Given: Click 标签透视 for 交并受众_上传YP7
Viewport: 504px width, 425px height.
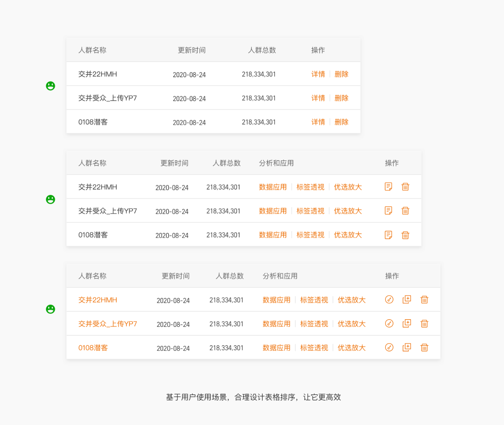Looking at the screenshot, I should click(310, 211).
